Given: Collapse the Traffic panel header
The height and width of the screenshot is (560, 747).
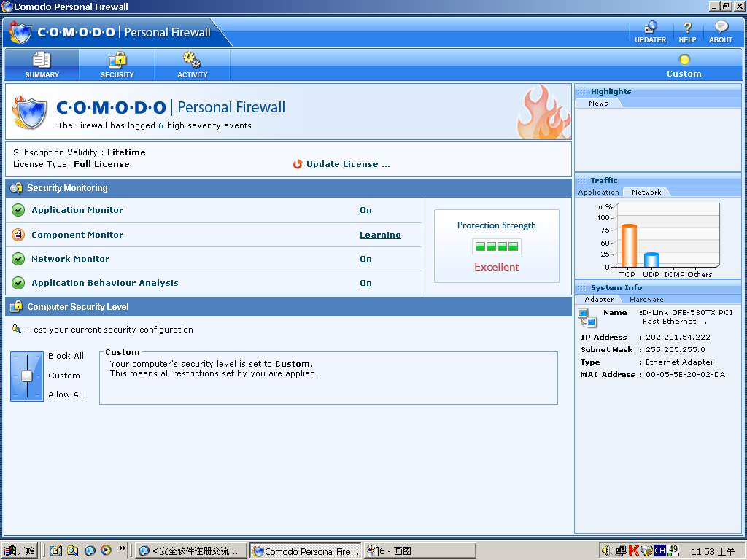Looking at the screenshot, I should click(604, 180).
